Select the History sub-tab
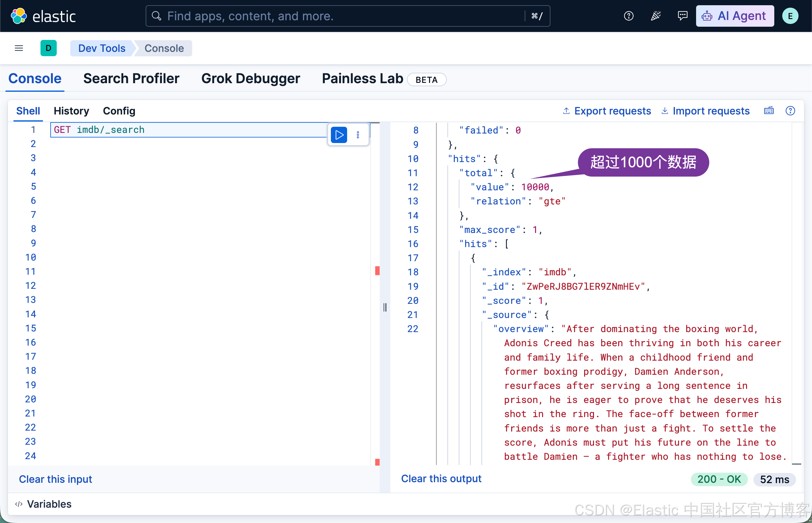This screenshot has width=812, height=523. pos(71,111)
